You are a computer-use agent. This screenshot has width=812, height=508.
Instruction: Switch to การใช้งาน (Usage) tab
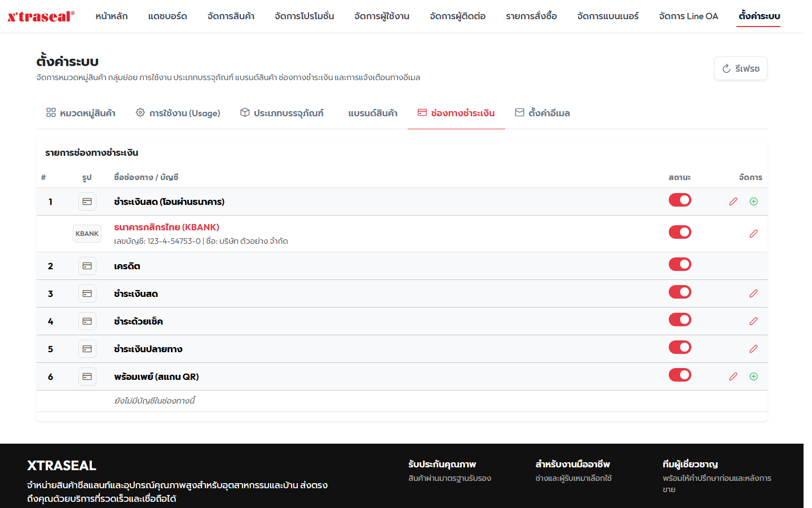tap(178, 113)
